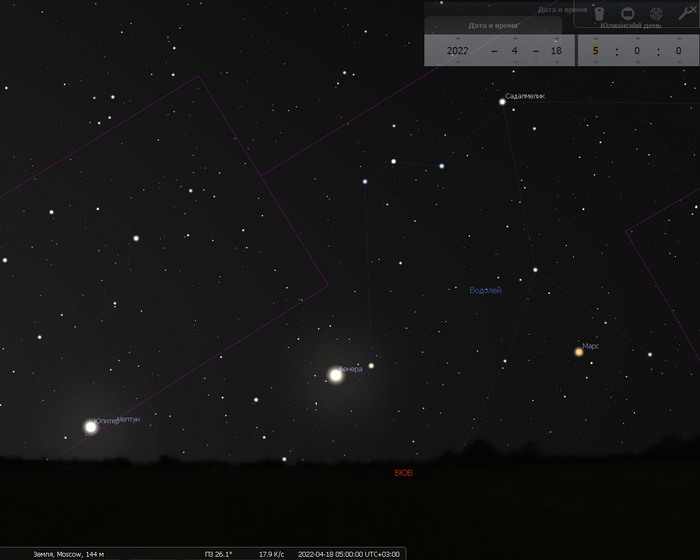Switch to the Юлианский день tab

630,25
